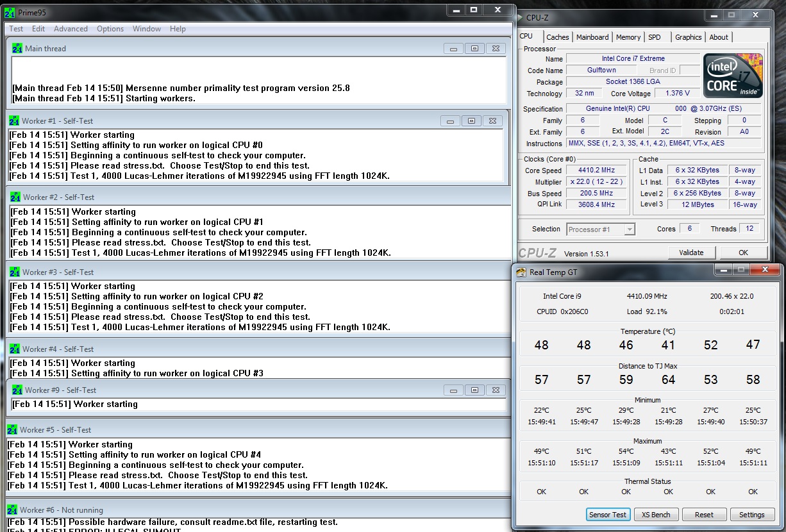
Task: Click the Multiplier value x 22.0
Action: point(597,182)
